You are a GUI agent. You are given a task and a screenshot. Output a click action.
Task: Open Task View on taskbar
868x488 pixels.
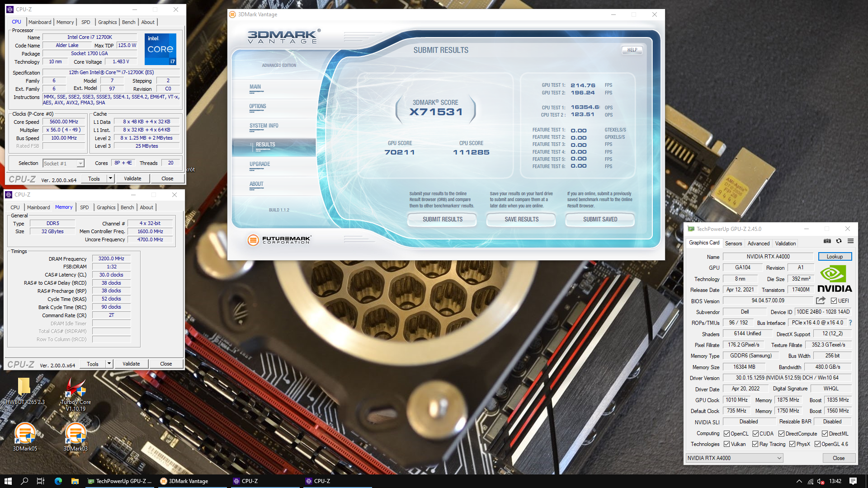41,481
